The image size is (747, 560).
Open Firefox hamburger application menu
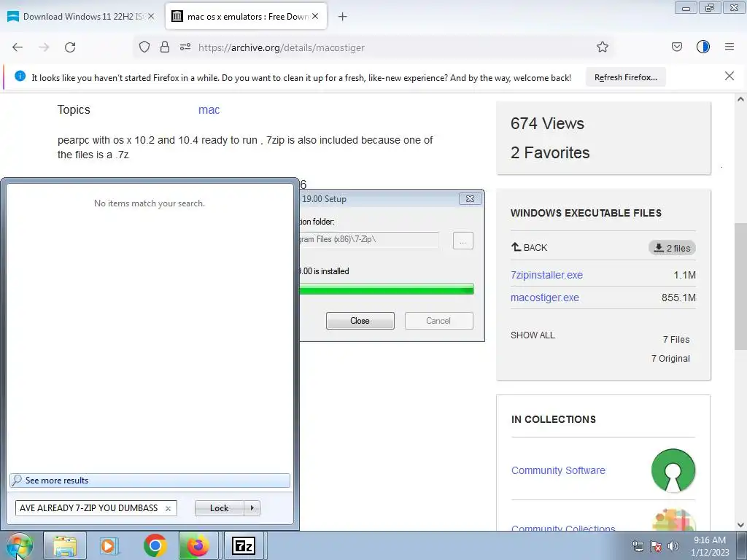tap(729, 47)
